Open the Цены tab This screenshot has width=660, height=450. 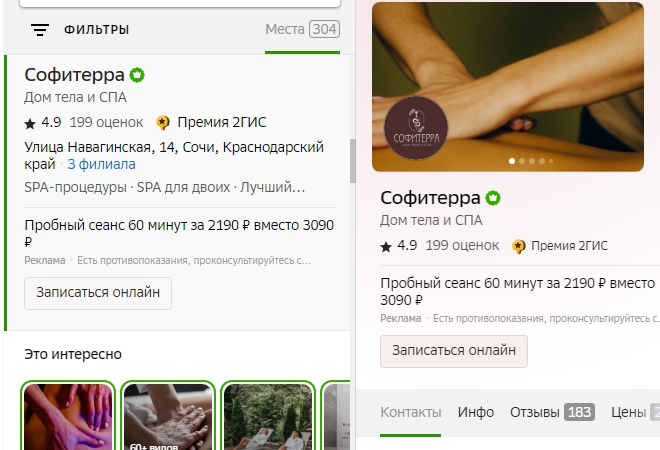[x=635, y=412]
